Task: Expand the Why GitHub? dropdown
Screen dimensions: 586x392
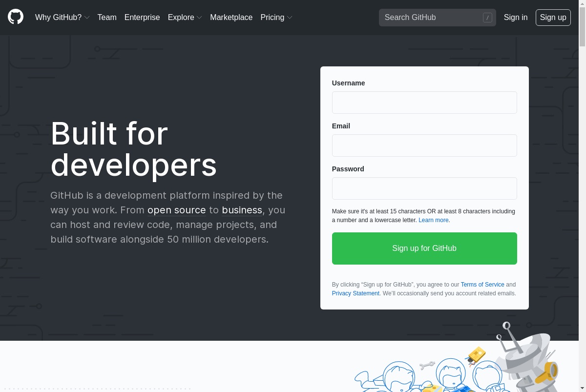Action: (x=62, y=17)
